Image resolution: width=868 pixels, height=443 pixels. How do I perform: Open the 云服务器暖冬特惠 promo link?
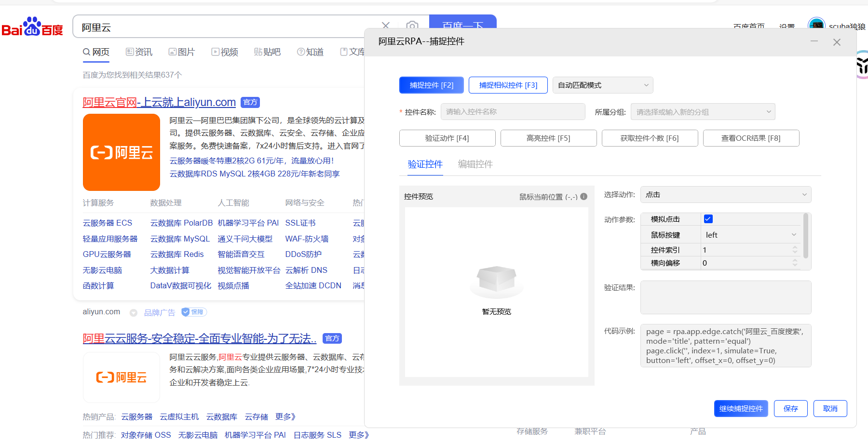[252, 161]
